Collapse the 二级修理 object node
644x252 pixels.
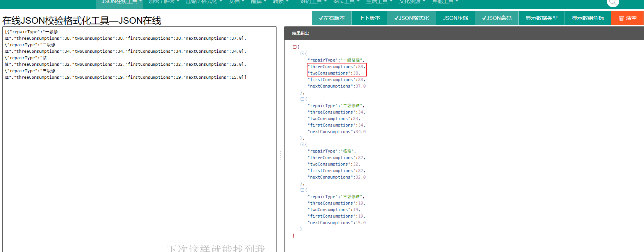302,99
